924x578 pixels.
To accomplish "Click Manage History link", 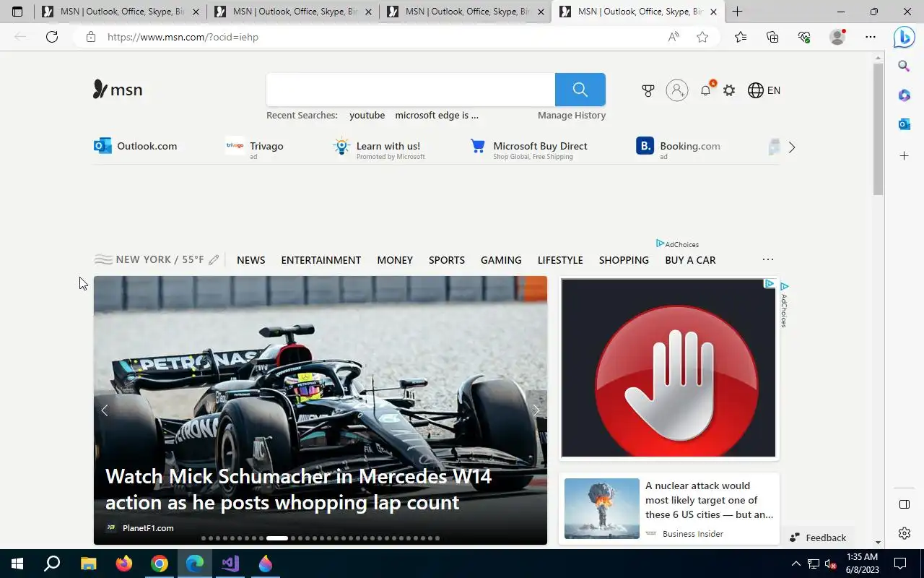I will tap(572, 116).
